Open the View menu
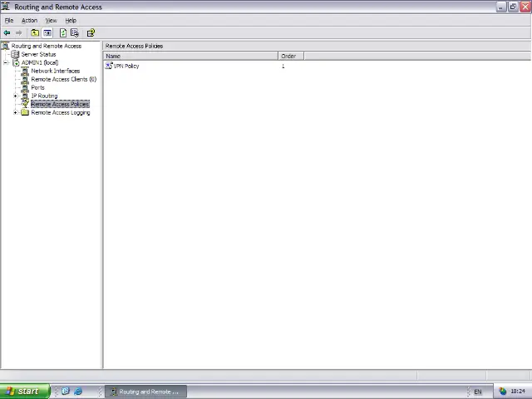Image resolution: width=532 pixels, height=399 pixels. pyautogui.click(x=51, y=20)
